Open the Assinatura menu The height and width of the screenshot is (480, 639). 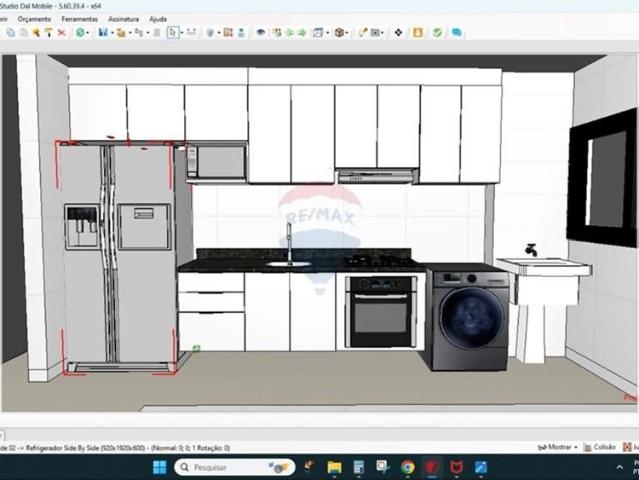[x=123, y=19]
